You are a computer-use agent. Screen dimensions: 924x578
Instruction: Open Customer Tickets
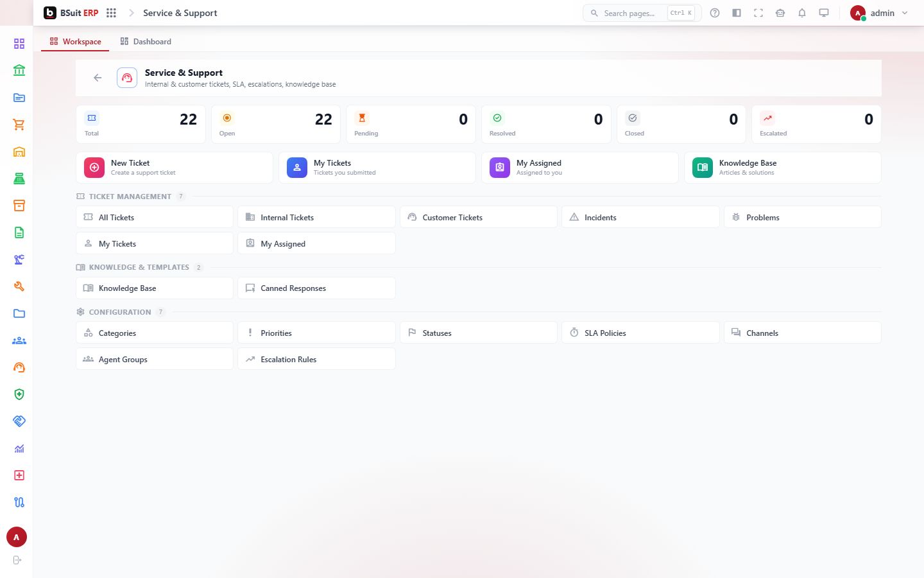pos(479,217)
